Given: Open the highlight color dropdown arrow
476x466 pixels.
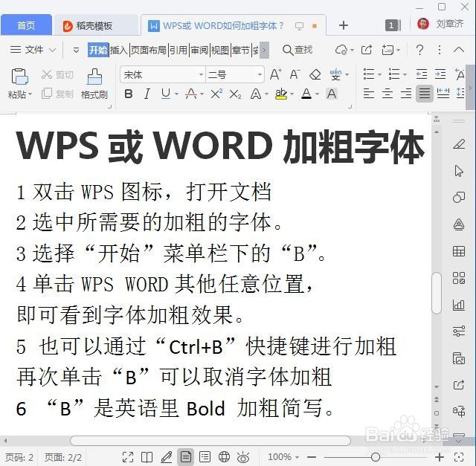Looking at the screenshot, I should pos(292,94).
